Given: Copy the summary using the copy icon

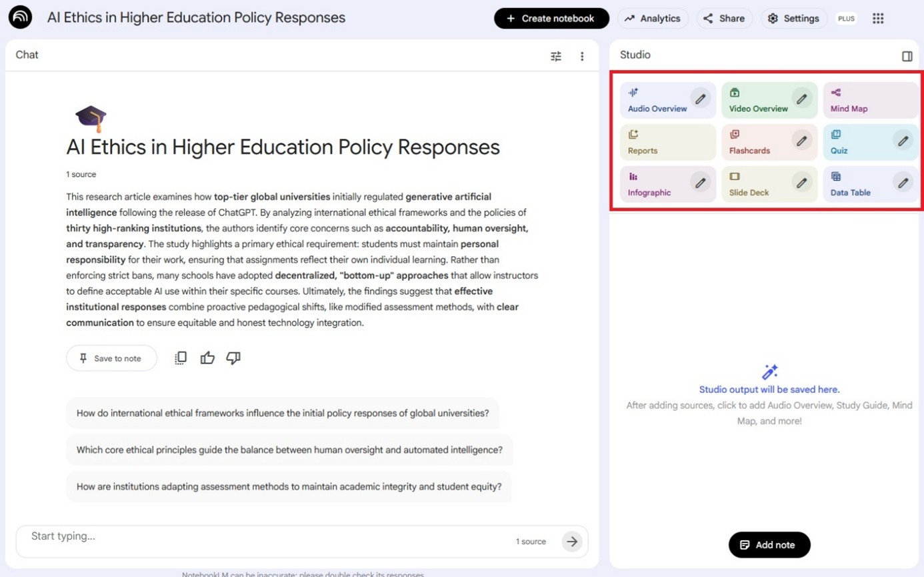Looking at the screenshot, I should 181,358.
